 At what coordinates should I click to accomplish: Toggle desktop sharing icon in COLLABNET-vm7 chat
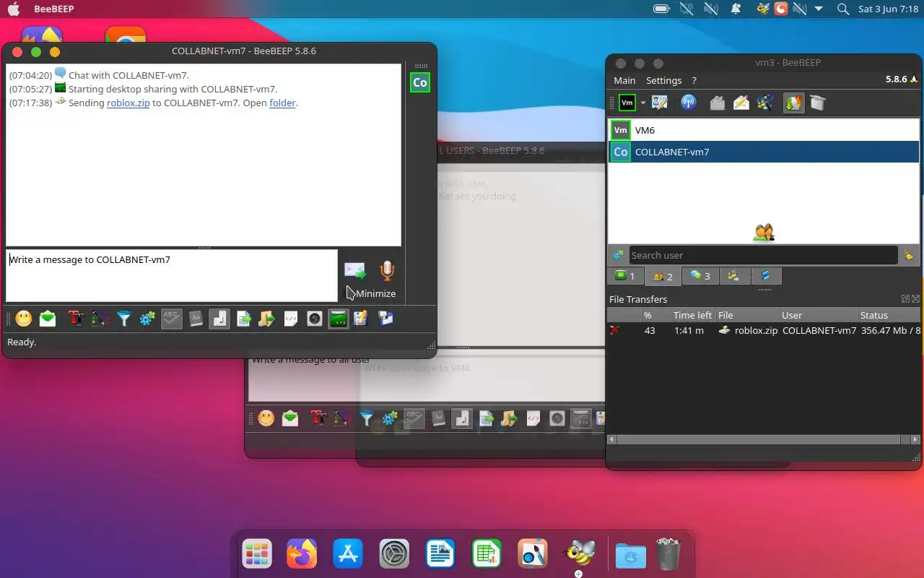339,319
